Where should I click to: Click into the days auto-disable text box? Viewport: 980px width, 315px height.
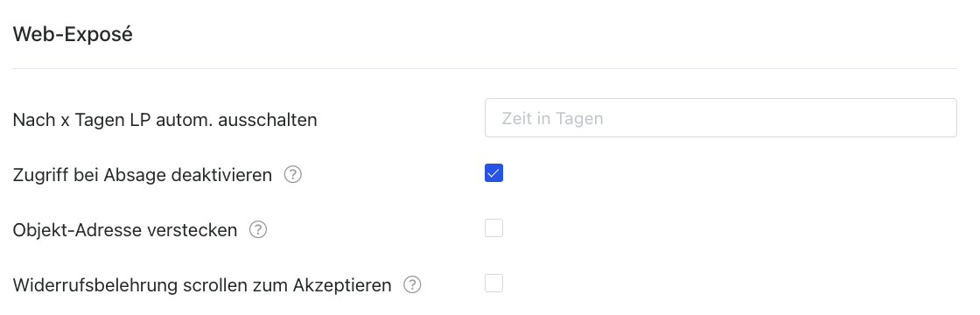(x=721, y=117)
